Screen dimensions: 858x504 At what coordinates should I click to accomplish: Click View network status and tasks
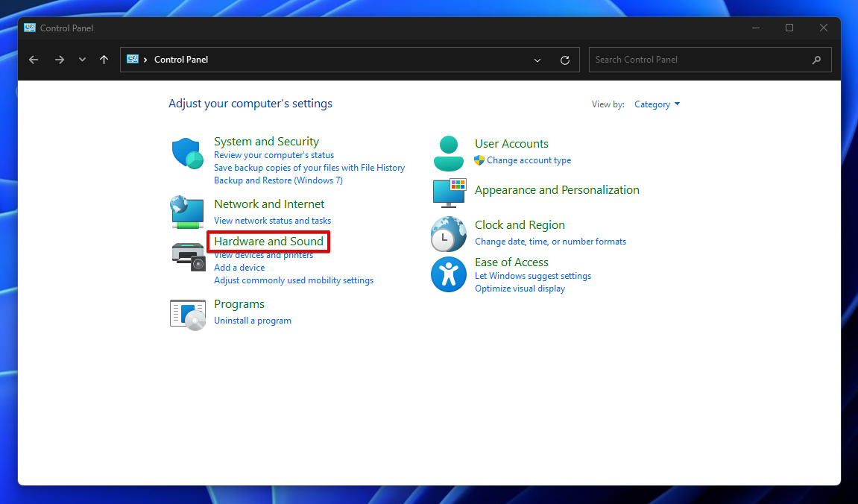coord(272,221)
